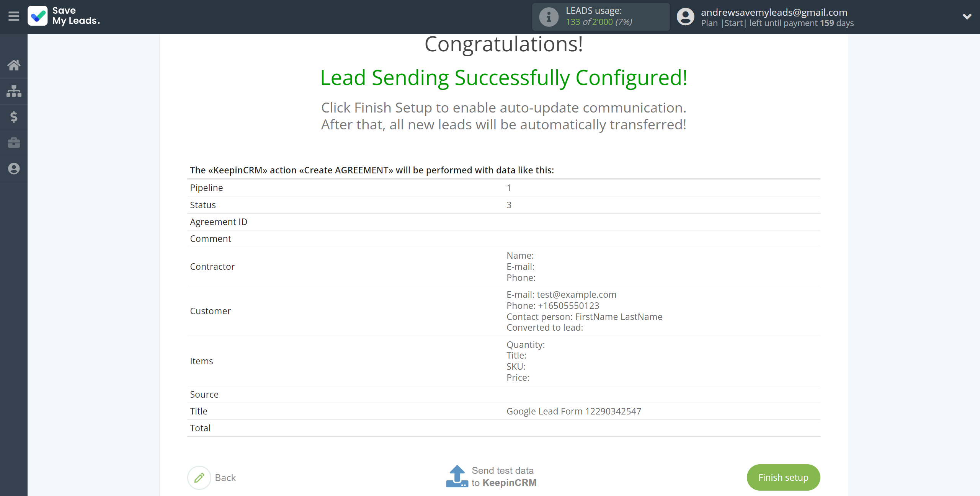The height and width of the screenshot is (496, 980).
Task: Open the connections sitemap icon
Action: coord(14,91)
